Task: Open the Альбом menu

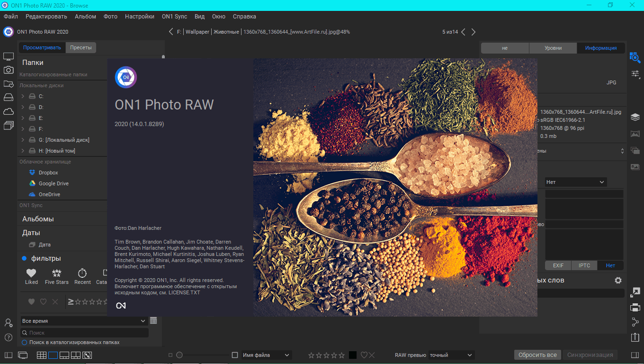Action: [85, 16]
